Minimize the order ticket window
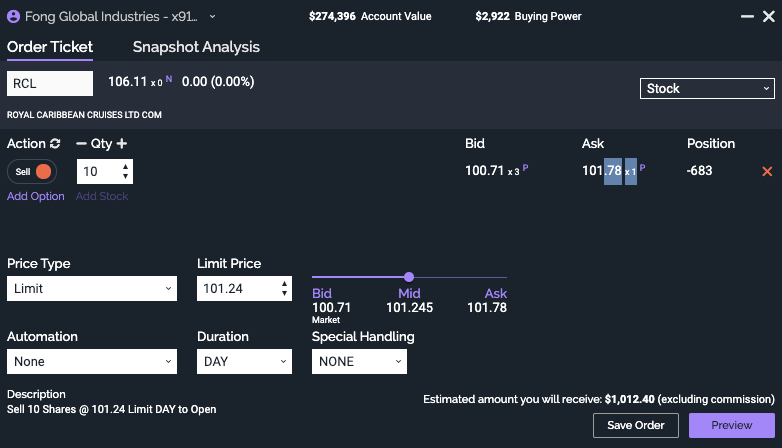Viewport: 782px width, 448px height. point(747,16)
